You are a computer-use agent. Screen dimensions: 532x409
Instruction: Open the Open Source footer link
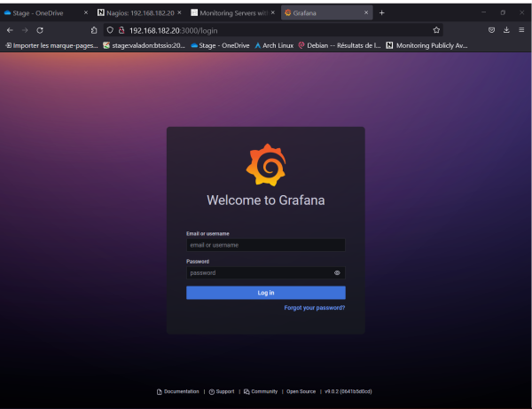(x=301, y=391)
